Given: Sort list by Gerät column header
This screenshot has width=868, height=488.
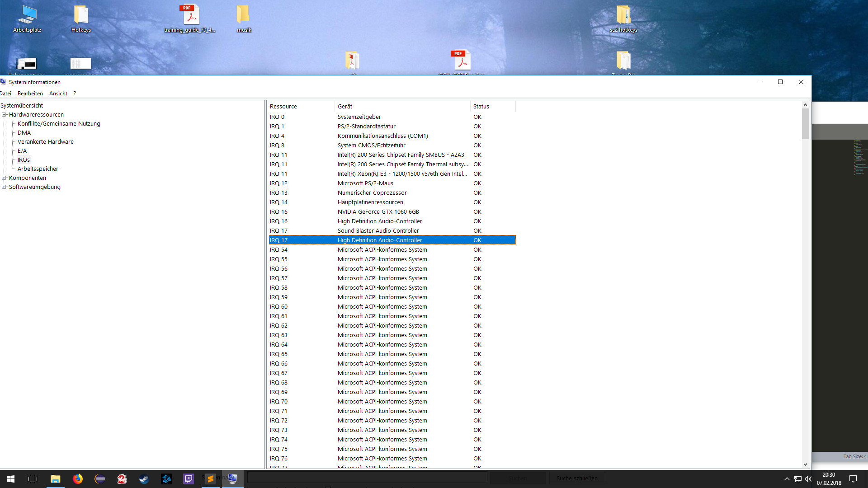Looking at the screenshot, I should coord(344,107).
